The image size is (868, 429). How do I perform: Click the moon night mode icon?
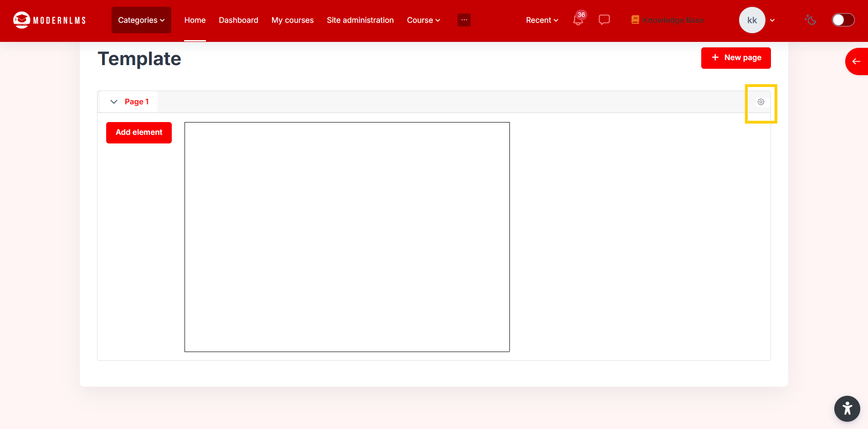811,20
